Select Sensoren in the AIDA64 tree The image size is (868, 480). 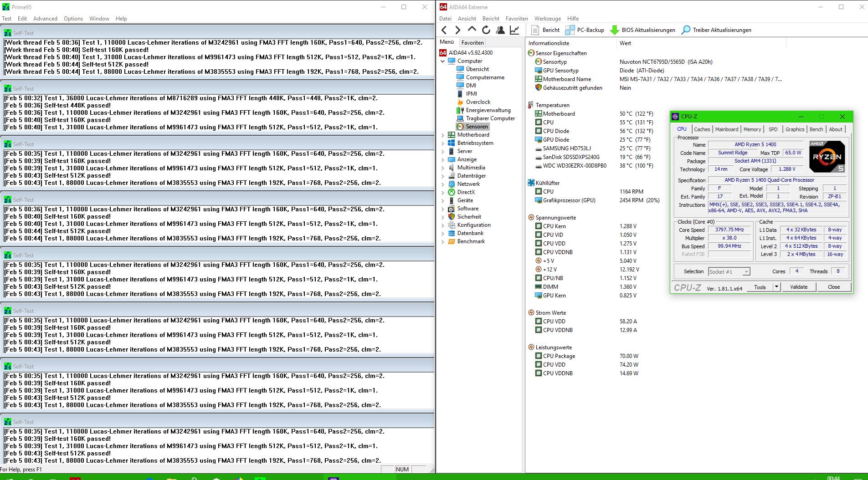pos(473,127)
